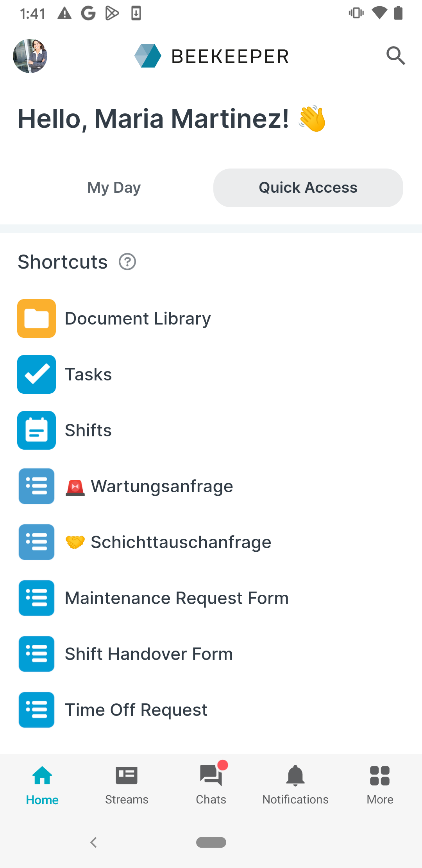
Task: Tap the home gesture pill
Action: (211, 842)
